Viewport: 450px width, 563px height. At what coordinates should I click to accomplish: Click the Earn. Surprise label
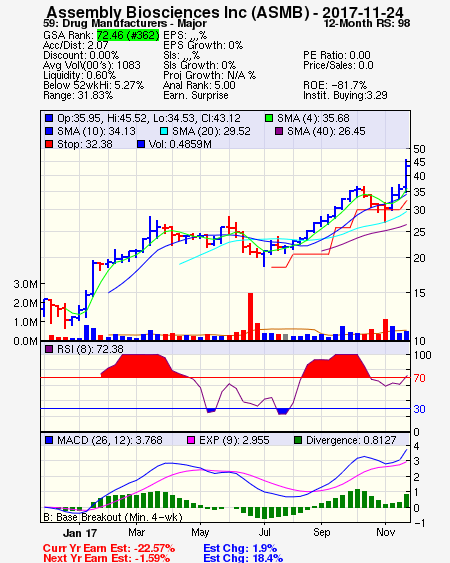point(196,96)
